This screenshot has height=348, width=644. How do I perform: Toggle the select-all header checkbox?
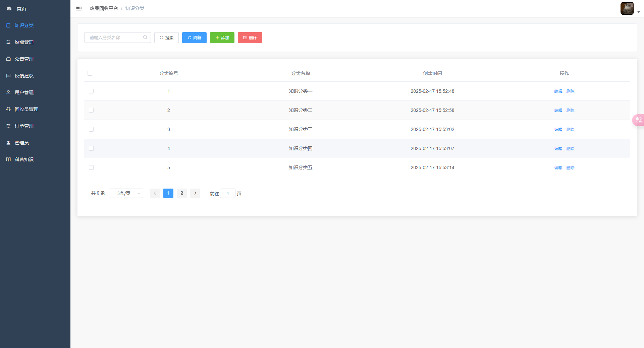click(x=90, y=73)
